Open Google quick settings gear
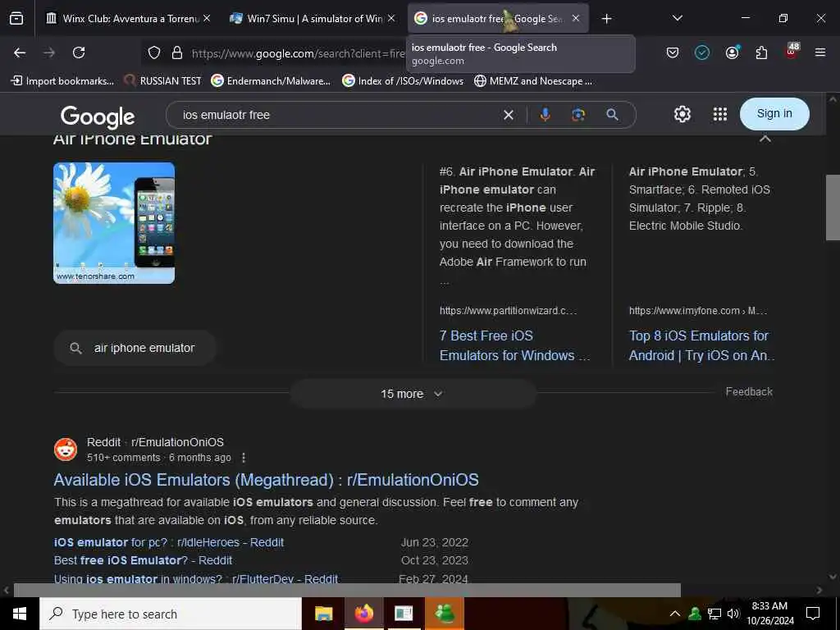Screen dimensions: 840x630 coord(682,114)
